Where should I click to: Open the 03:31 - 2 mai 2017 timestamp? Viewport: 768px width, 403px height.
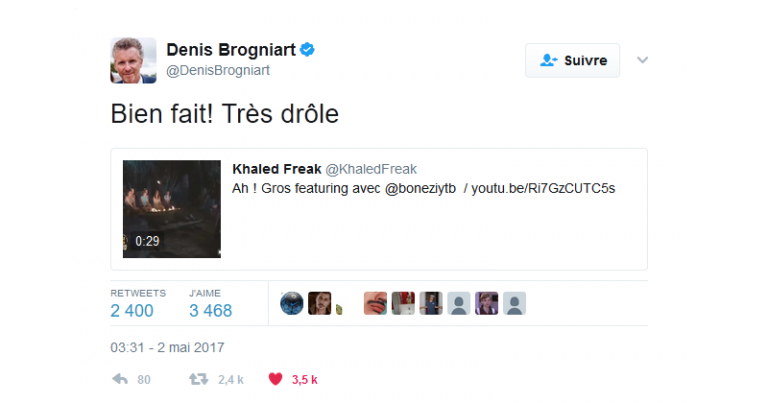coord(167,347)
